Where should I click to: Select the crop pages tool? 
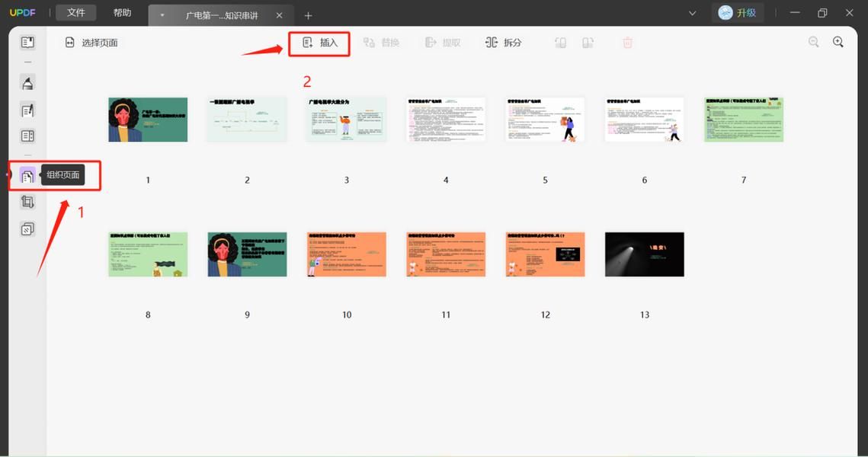(x=27, y=202)
